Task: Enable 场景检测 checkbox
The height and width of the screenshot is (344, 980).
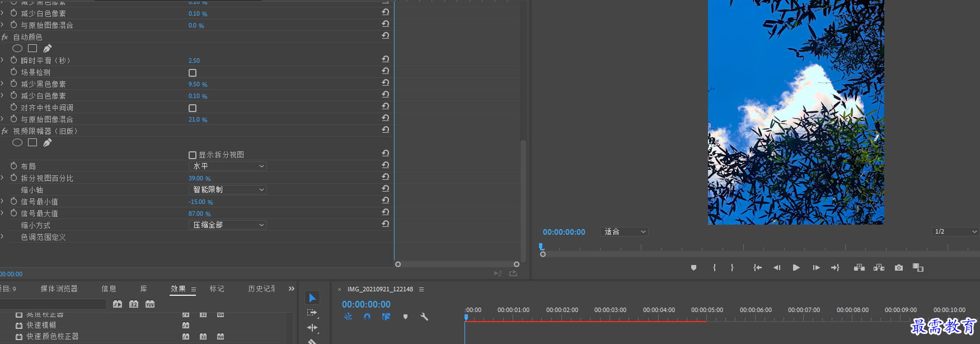Action: pos(193,73)
